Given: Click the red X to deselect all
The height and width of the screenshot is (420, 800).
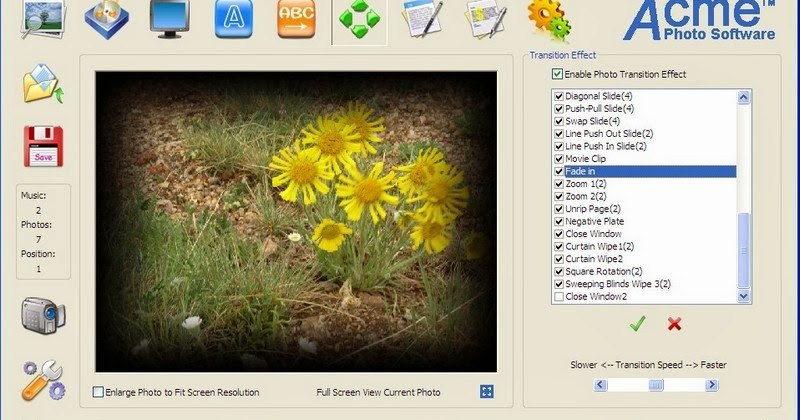Looking at the screenshot, I should [674, 324].
